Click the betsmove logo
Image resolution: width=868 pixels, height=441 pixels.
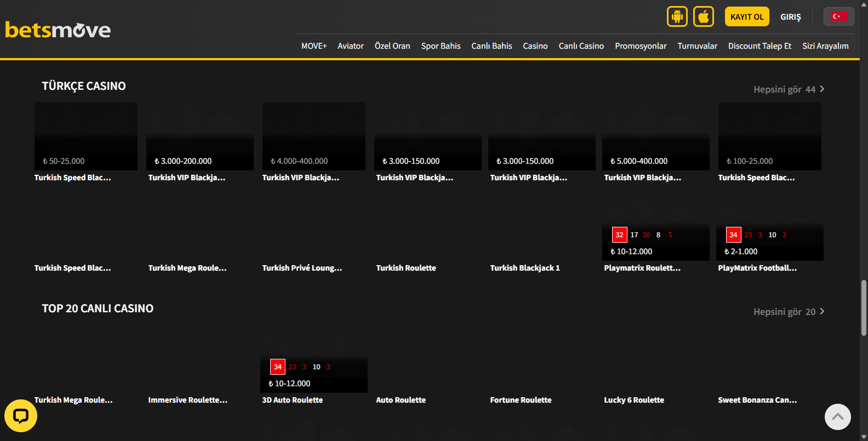pyautogui.click(x=58, y=30)
